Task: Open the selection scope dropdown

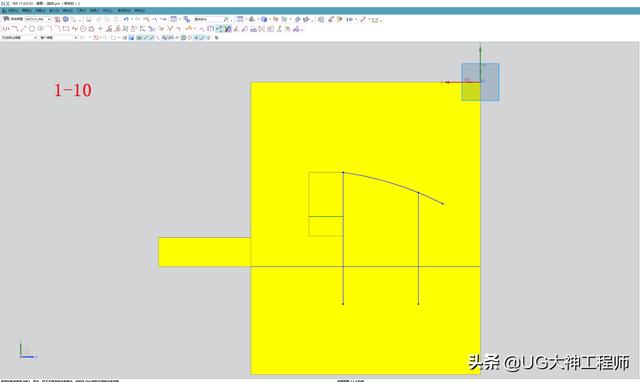Action: 58,38
